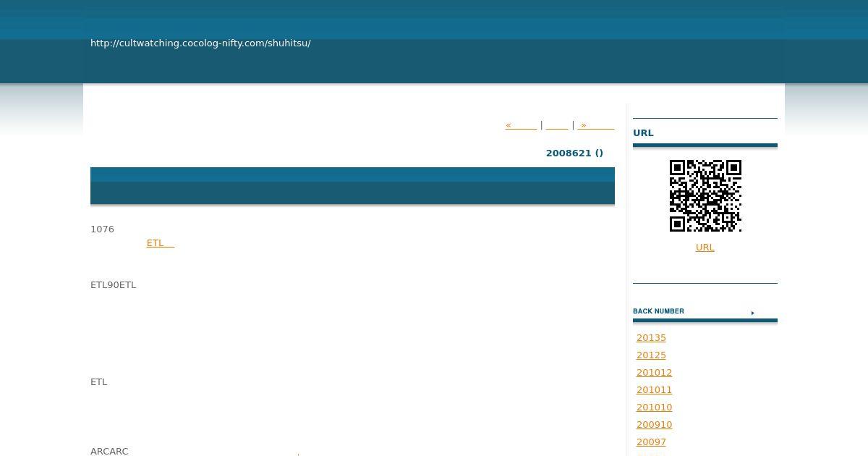Open the BACK NUMBER heading
The image size is (868, 456).
pos(658,311)
